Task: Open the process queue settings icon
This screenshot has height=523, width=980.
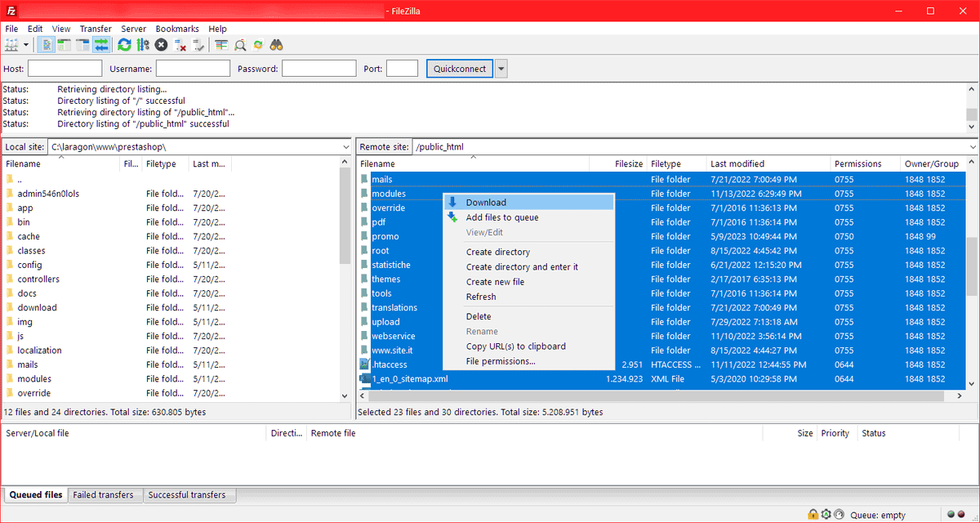Action: [143, 45]
